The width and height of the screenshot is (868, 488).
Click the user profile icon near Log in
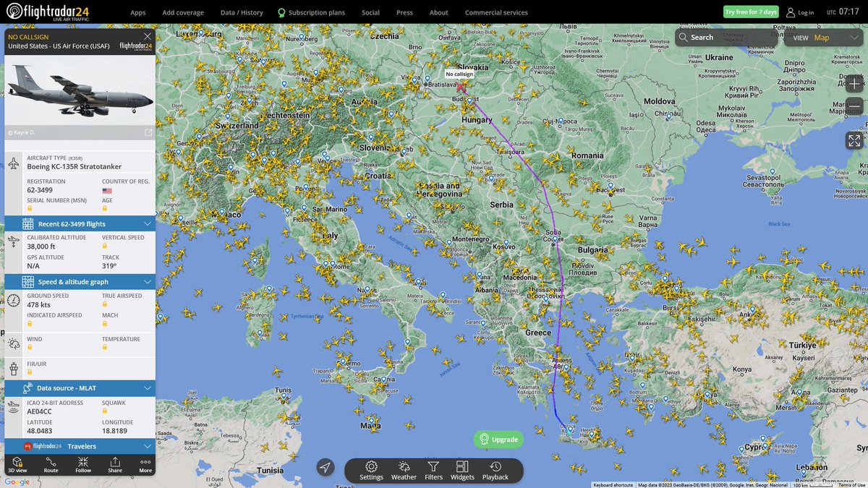pyautogui.click(x=791, y=12)
